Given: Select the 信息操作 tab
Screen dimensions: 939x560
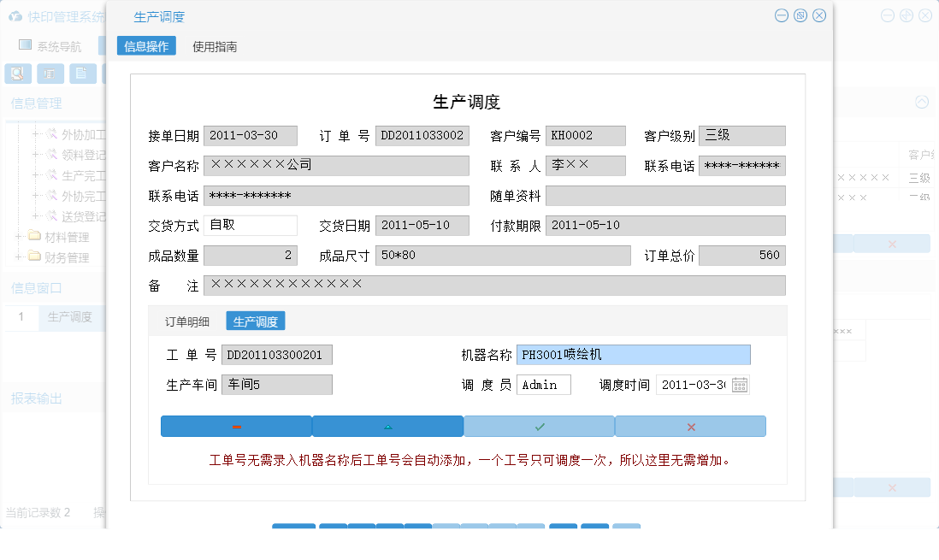Looking at the screenshot, I should (x=145, y=47).
